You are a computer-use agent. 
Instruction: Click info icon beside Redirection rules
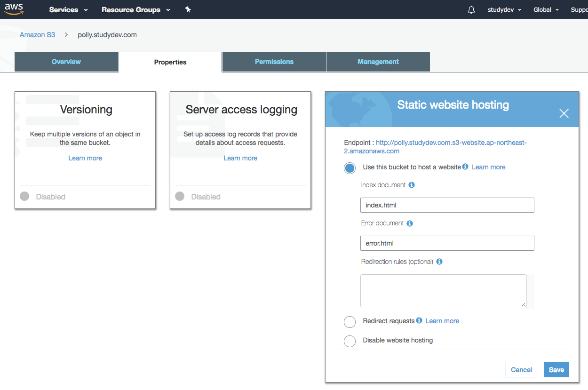pos(439,262)
